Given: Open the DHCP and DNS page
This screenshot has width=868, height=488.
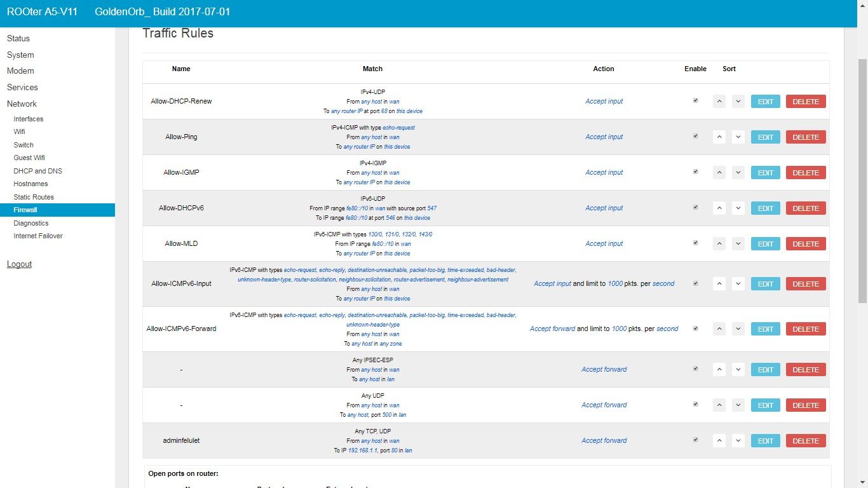Looking at the screenshot, I should click(38, 171).
